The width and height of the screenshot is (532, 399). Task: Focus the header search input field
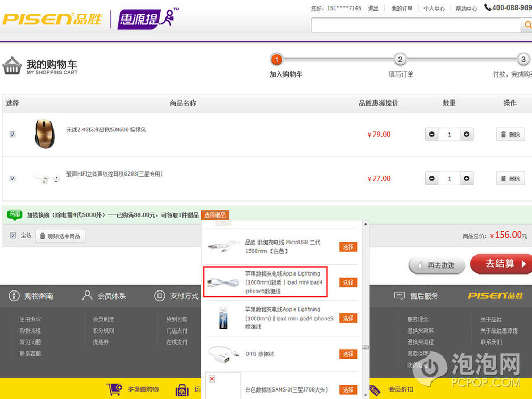tap(416, 26)
